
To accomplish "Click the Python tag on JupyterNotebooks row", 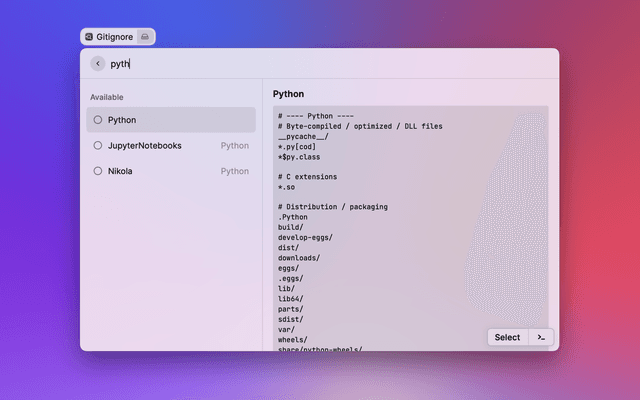I will pos(235,145).
